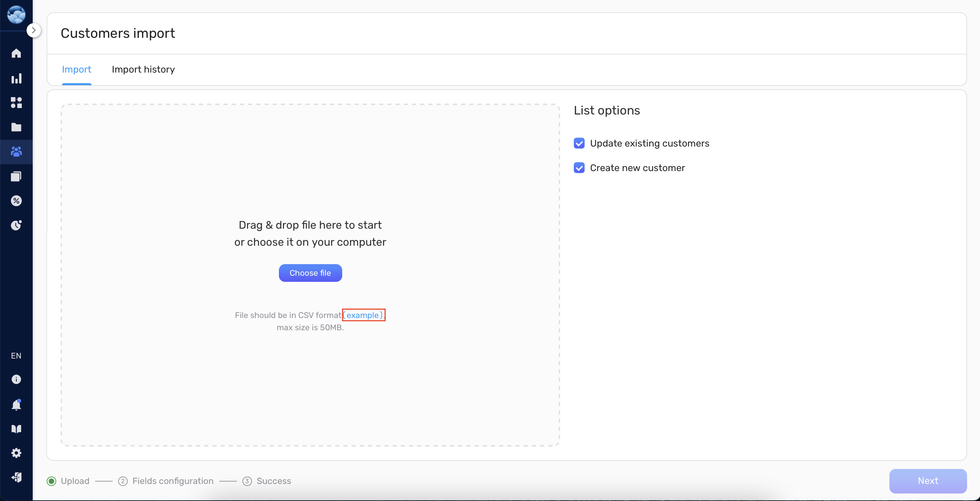Open the notifications bell icon

pos(16,405)
